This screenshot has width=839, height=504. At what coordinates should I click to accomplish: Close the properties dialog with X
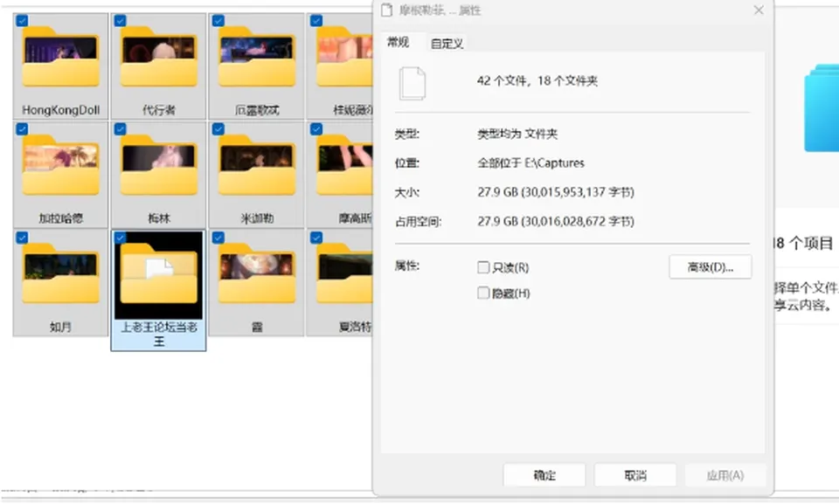pos(759,10)
